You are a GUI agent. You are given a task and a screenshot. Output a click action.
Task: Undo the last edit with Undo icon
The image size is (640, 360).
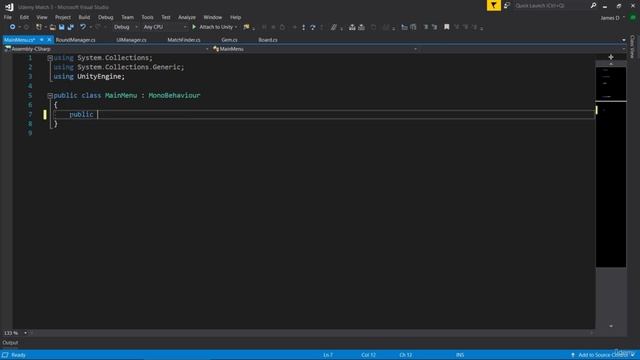point(83,27)
